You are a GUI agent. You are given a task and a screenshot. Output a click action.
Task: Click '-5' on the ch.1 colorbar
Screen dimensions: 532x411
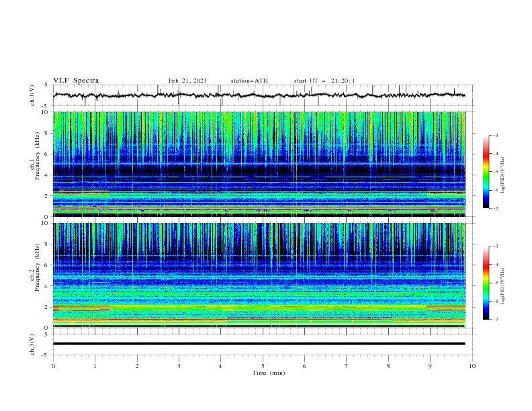(x=496, y=172)
